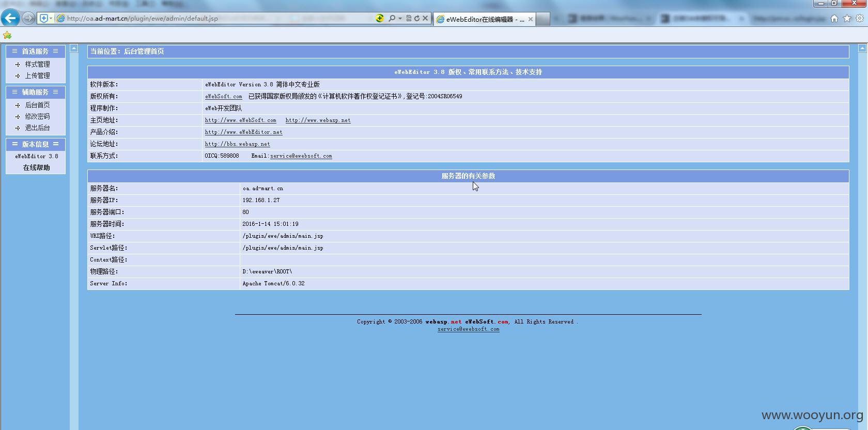Select the eWebEditor在线编辑器 tab
Viewport: 868px width, 430px height.
[x=485, y=19]
